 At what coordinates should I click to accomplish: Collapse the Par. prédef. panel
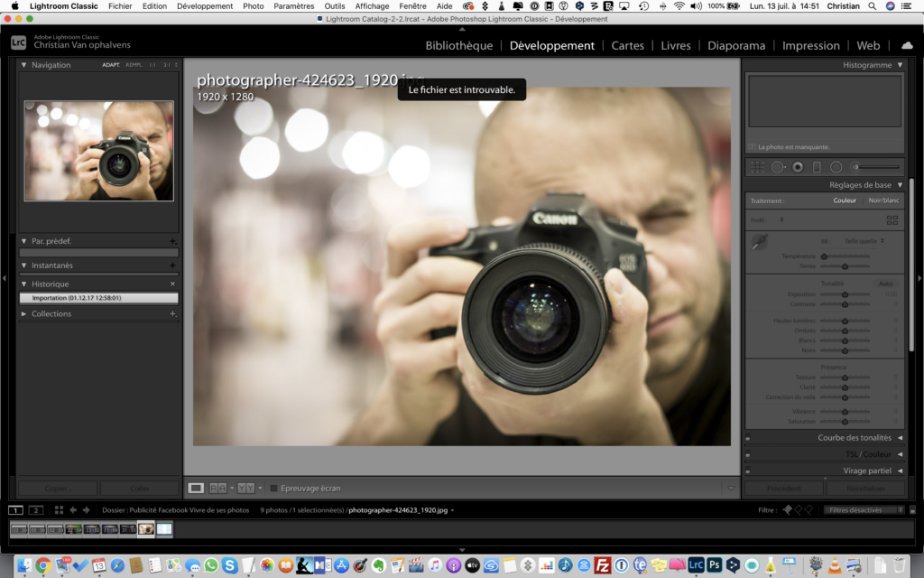pyautogui.click(x=24, y=241)
